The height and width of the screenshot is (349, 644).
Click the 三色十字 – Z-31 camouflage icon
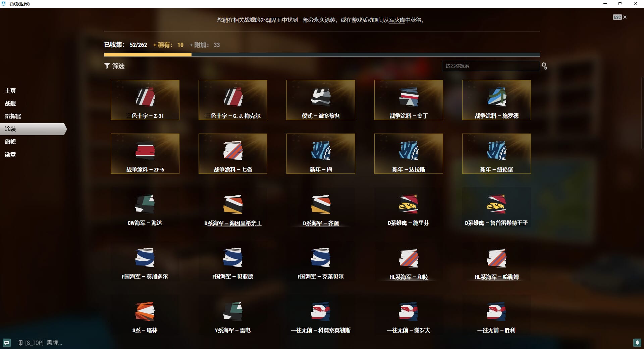pos(145,97)
